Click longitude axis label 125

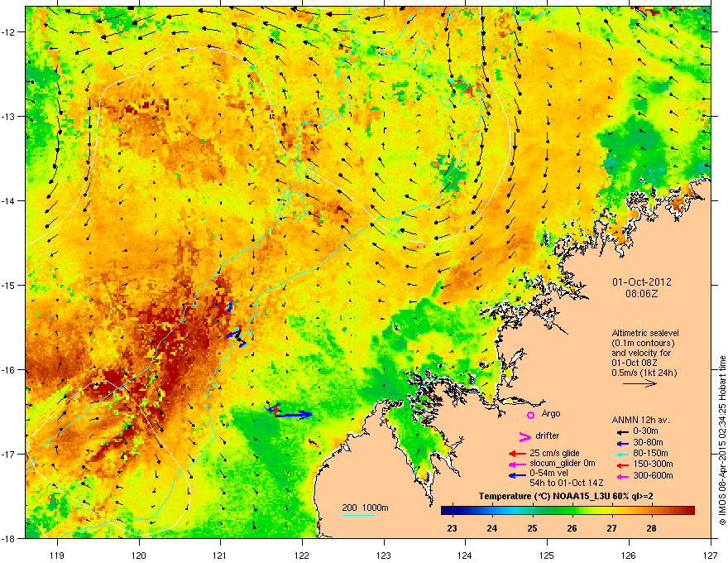(x=547, y=555)
